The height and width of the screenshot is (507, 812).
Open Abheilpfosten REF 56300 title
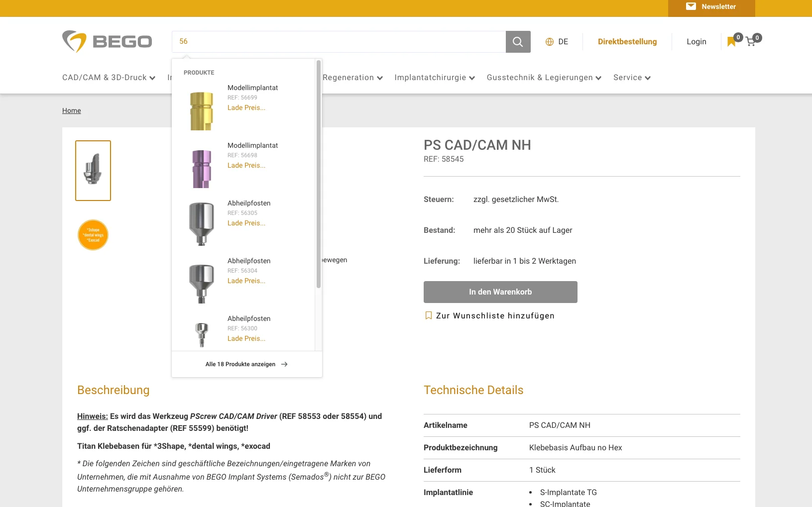point(249,318)
